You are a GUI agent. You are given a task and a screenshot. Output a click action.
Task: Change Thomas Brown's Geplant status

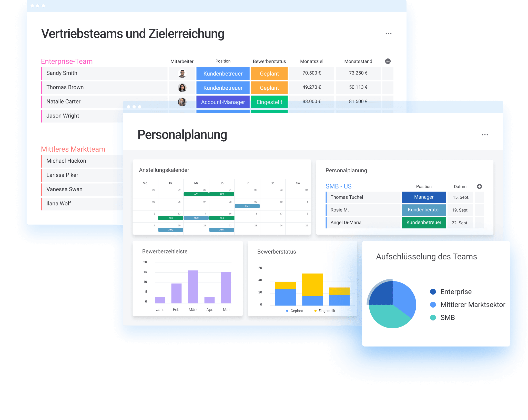coord(269,88)
